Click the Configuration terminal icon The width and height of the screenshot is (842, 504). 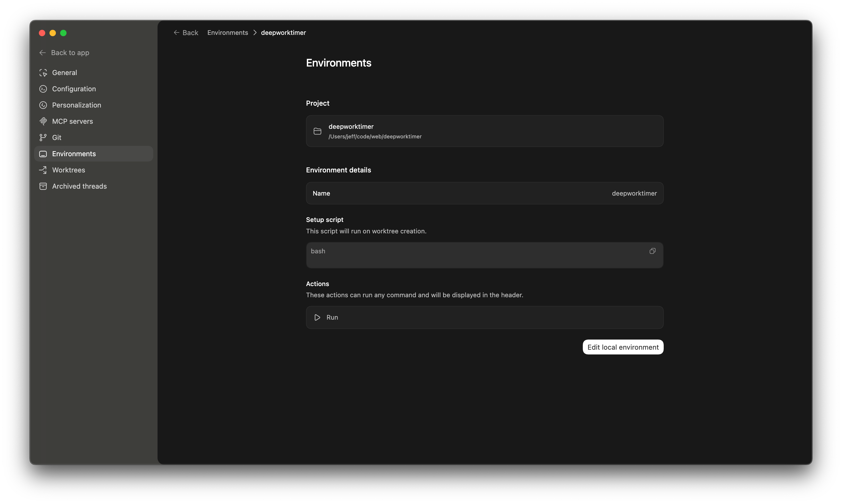tap(43, 89)
